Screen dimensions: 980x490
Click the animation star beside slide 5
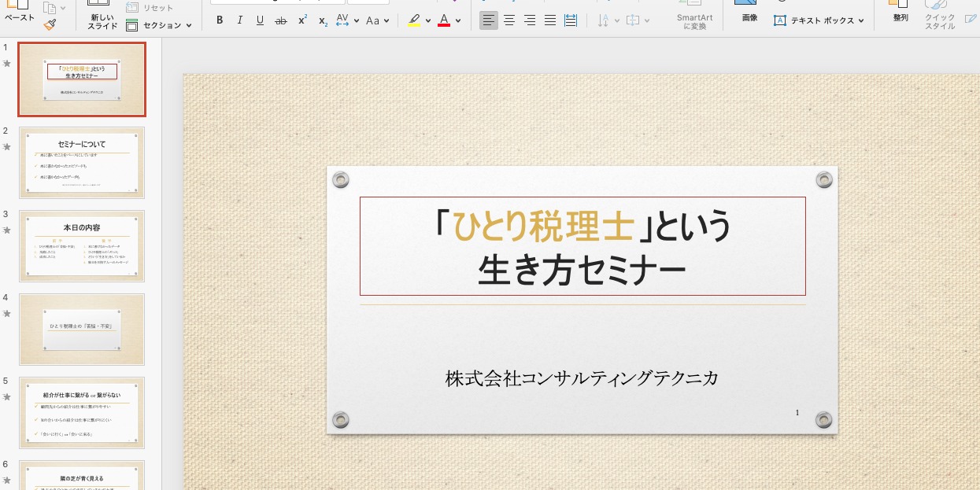7,396
